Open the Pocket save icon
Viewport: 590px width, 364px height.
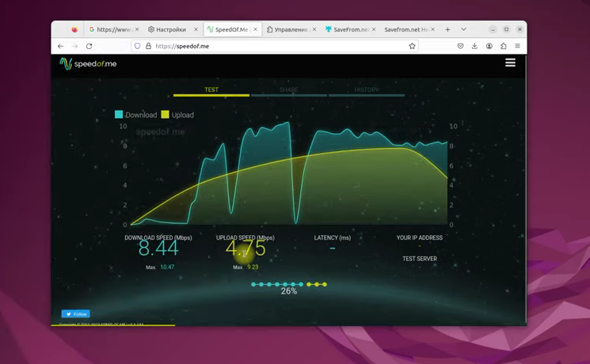(x=460, y=46)
